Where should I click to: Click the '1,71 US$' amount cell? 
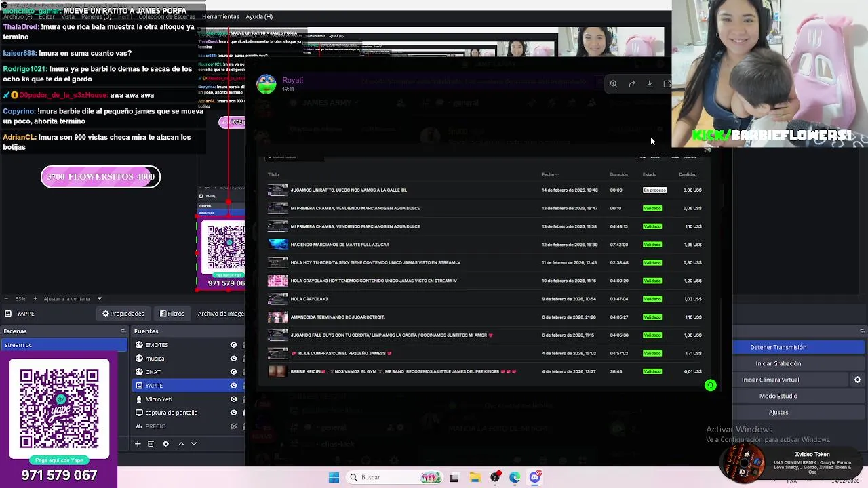pos(693,353)
